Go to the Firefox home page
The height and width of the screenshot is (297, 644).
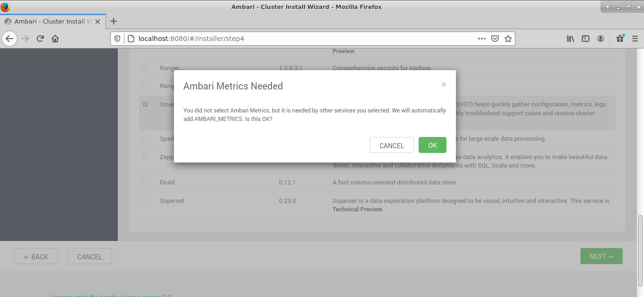pos(55,39)
